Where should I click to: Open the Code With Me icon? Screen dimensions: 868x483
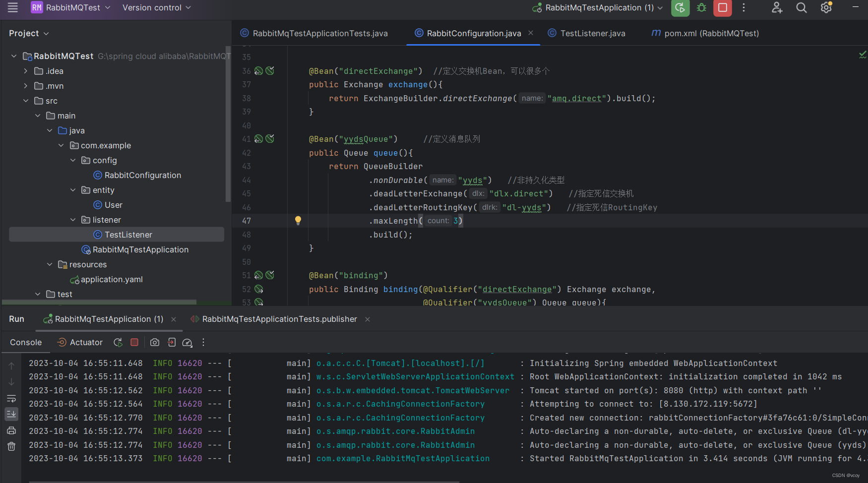(x=777, y=7)
